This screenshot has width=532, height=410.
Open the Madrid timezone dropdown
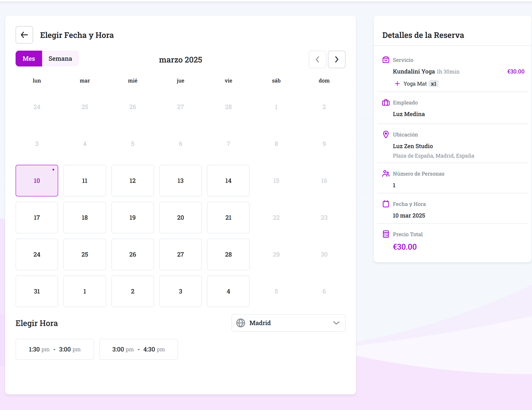(288, 323)
